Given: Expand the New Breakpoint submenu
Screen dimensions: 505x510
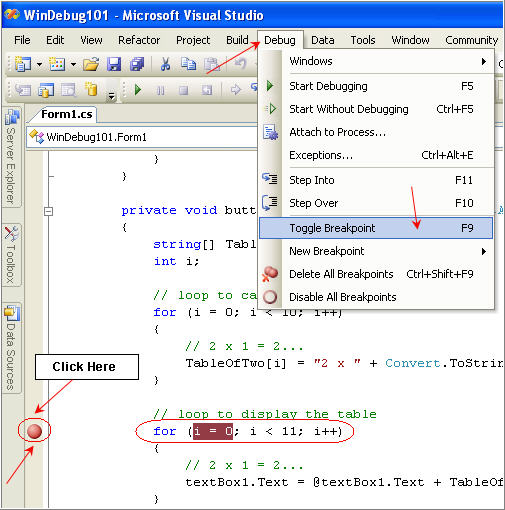Looking at the screenshot, I should pos(376,251).
